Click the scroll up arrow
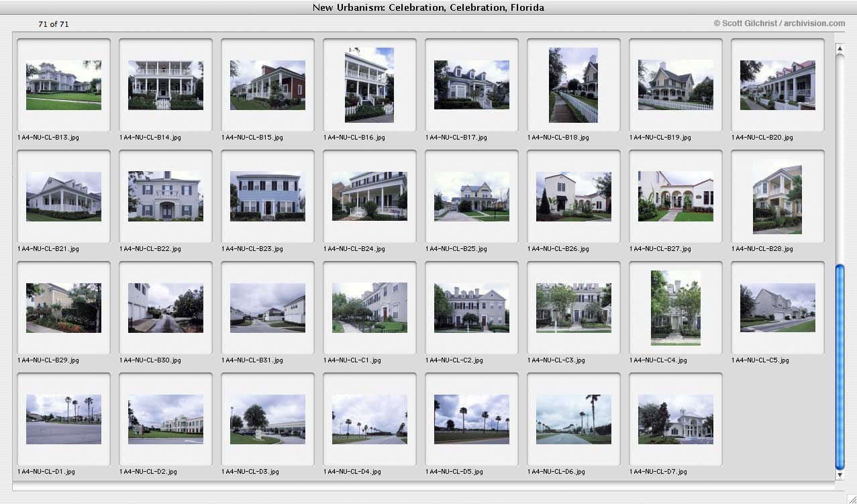 [840, 48]
